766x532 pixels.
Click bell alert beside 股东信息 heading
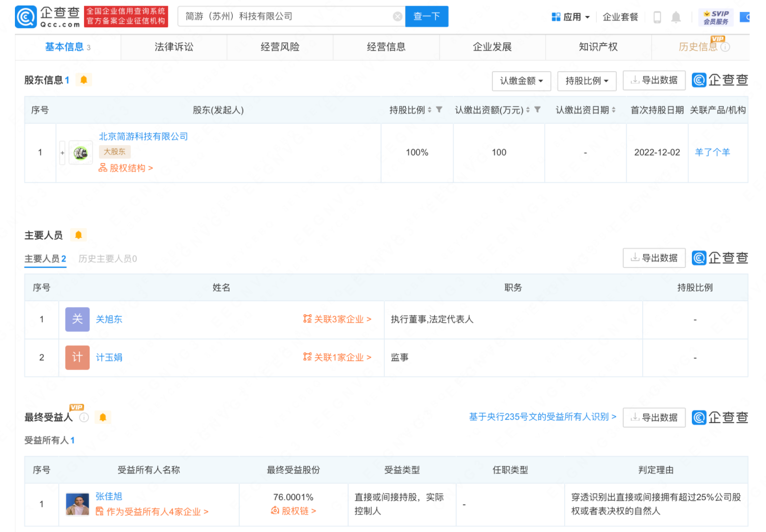click(84, 80)
